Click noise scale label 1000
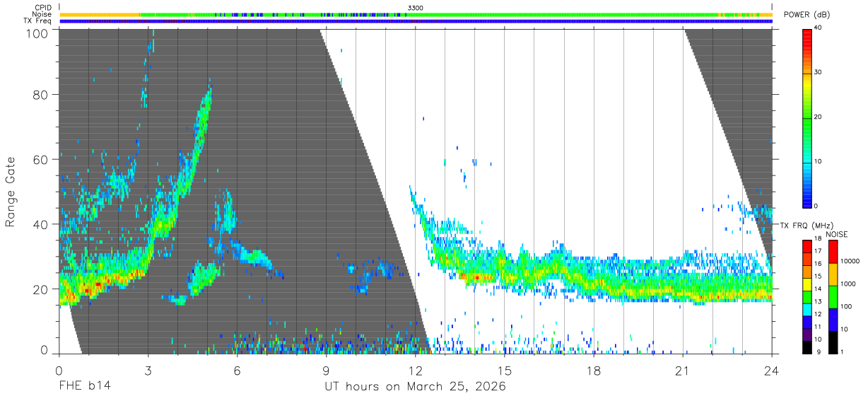This screenshot has height=401, width=868. tap(850, 283)
